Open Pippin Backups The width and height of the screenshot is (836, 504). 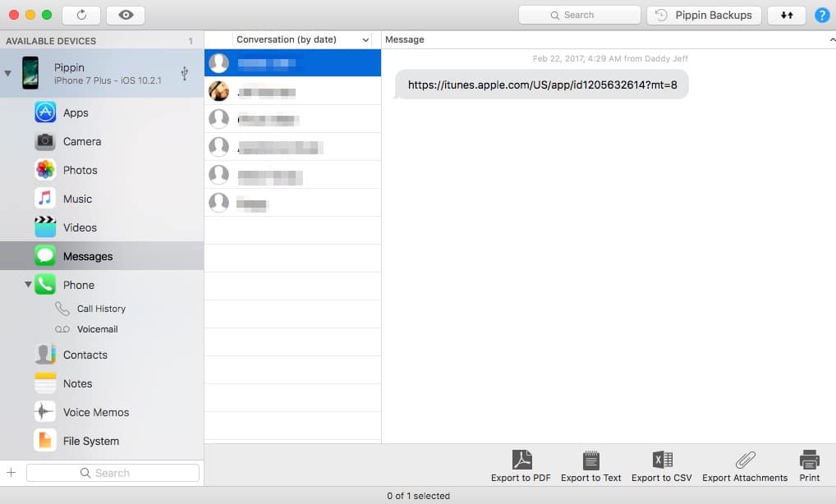pos(704,15)
